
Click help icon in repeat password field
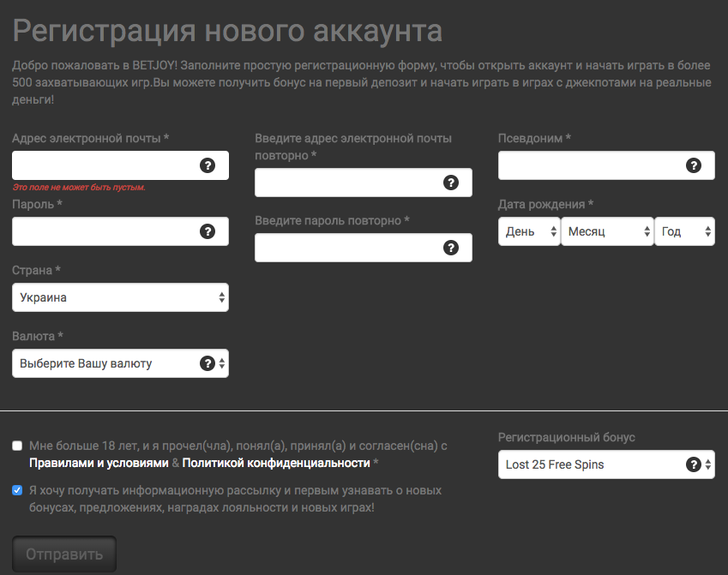[451, 248]
